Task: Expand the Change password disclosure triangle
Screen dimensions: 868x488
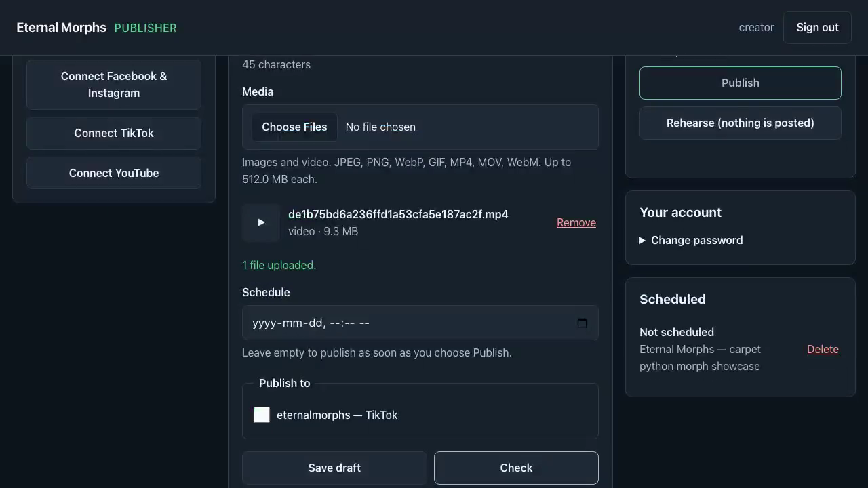Action: pyautogui.click(x=642, y=241)
